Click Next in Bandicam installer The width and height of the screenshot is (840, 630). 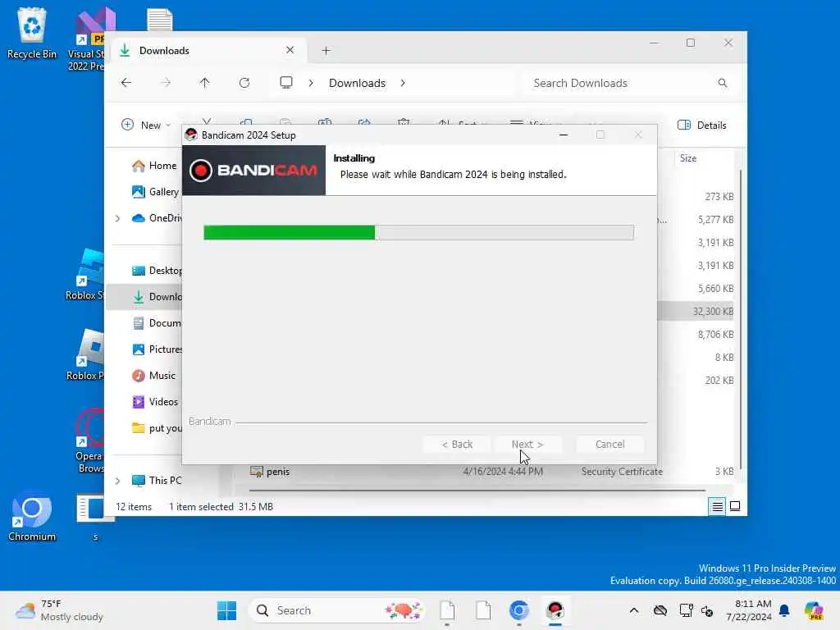coord(527,444)
